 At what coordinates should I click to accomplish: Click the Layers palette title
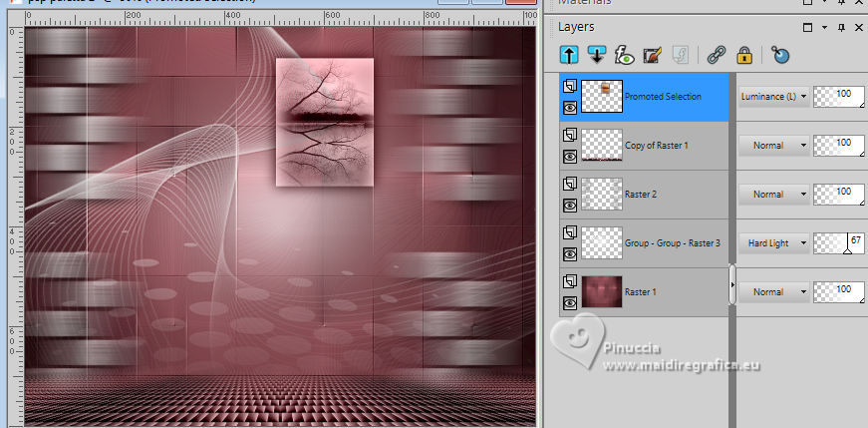576,27
